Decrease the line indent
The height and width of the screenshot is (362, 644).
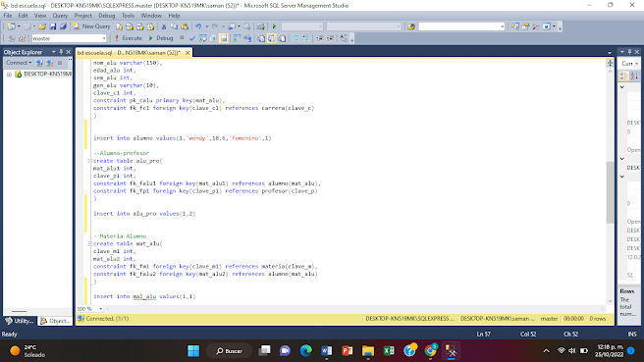coord(319,38)
